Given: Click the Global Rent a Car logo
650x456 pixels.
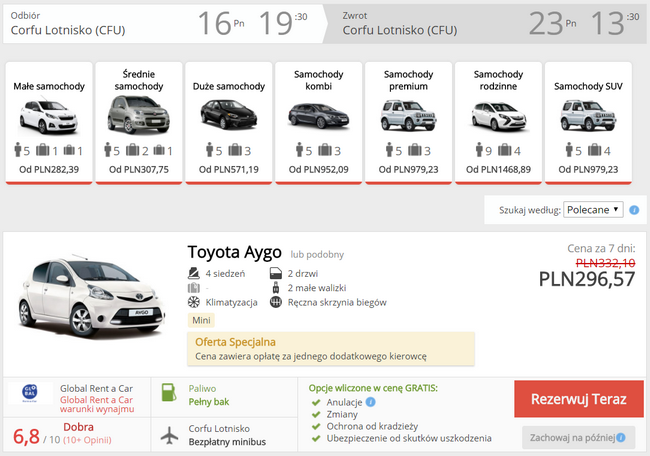Looking at the screenshot, I should [30, 393].
